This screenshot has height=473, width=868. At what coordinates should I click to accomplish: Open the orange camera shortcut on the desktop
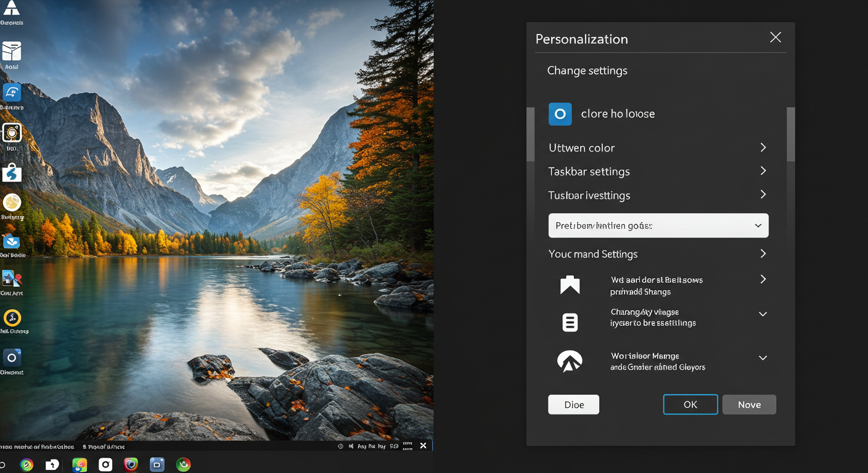click(x=12, y=133)
